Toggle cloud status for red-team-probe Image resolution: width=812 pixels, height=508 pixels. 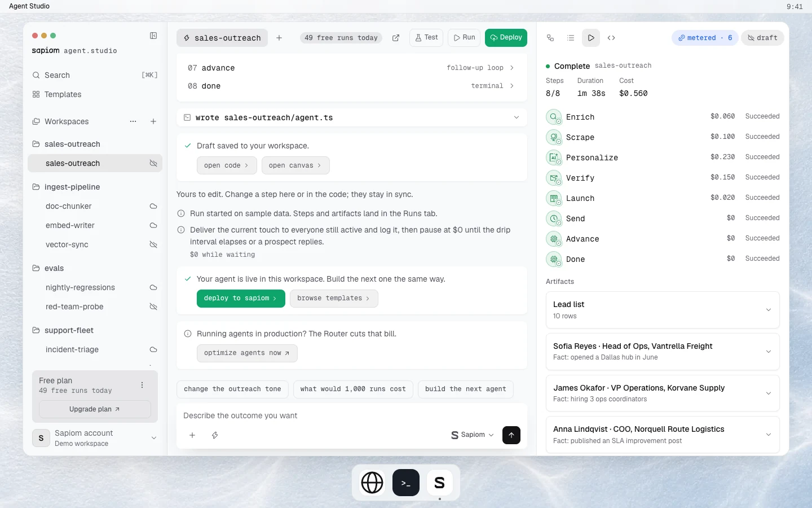coord(153,306)
